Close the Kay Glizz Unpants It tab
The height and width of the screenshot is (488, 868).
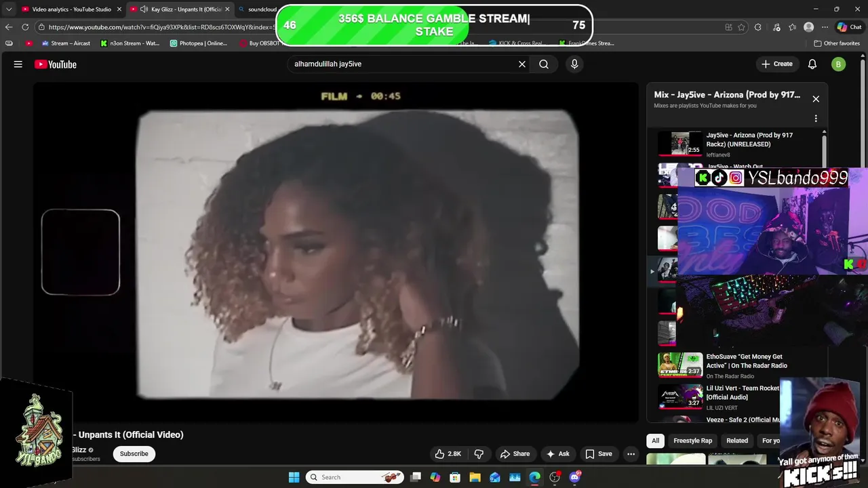coord(227,9)
